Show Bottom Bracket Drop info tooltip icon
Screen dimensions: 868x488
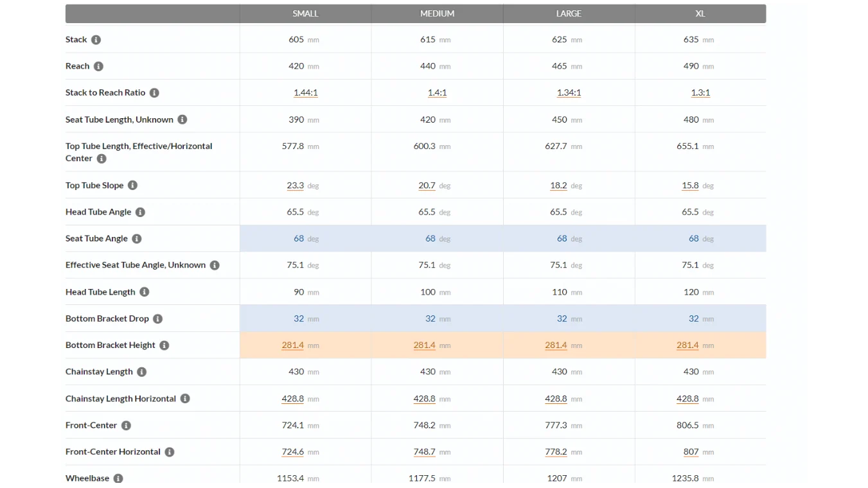(x=157, y=319)
